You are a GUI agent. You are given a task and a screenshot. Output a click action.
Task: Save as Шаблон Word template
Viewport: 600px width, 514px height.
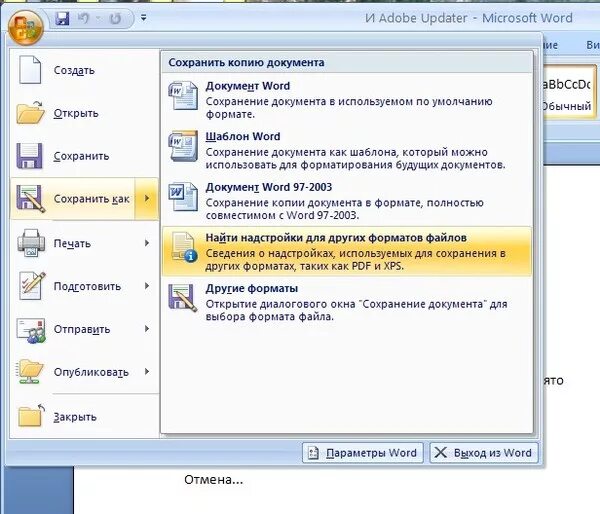pyautogui.click(x=347, y=150)
